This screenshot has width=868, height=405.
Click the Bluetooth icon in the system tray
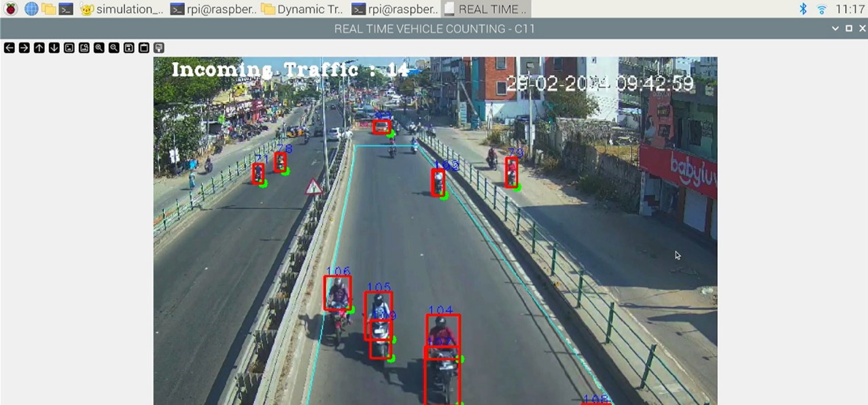click(803, 9)
